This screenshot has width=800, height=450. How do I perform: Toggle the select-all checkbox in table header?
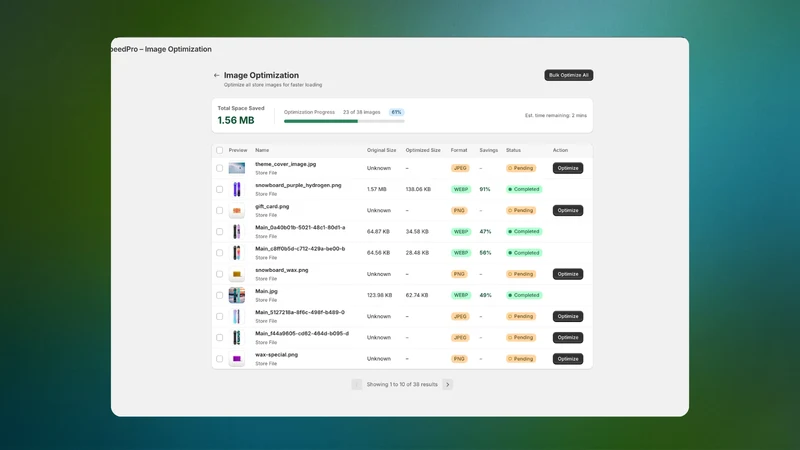point(219,150)
